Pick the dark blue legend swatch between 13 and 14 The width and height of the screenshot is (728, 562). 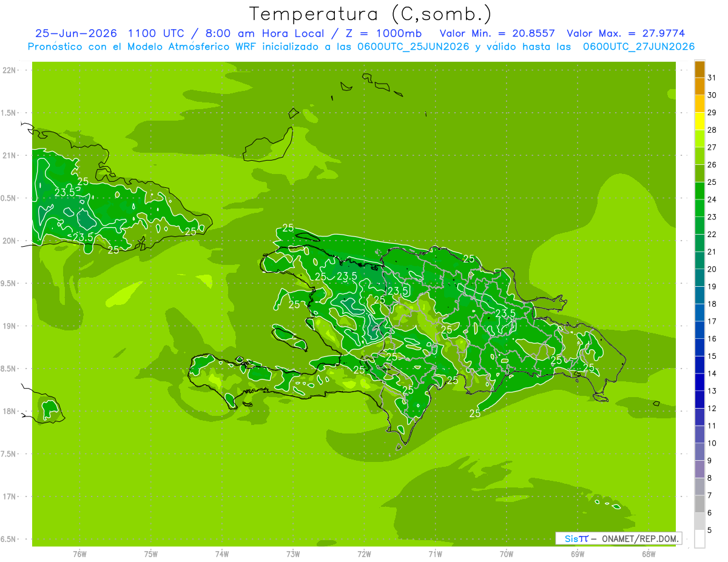tap(699, 382)
